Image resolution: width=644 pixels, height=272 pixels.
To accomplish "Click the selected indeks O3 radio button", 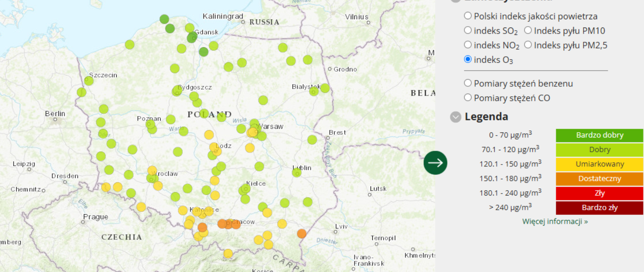I will point(468,59).
